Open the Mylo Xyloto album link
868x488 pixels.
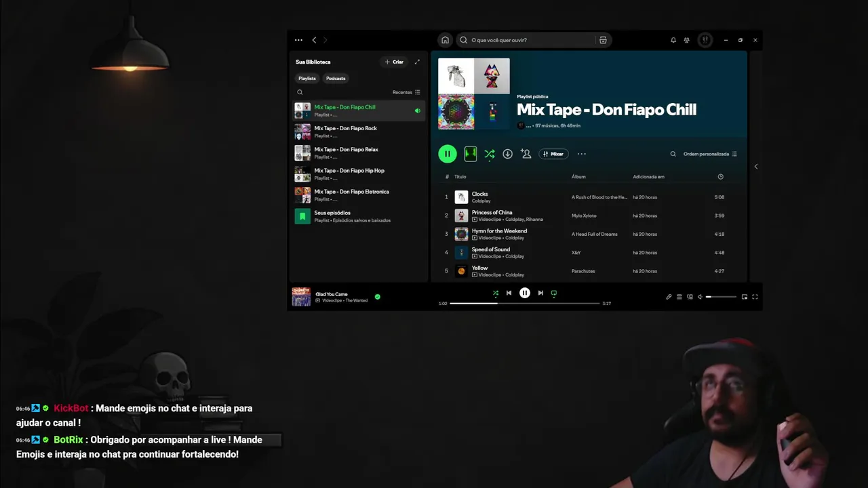584,216
